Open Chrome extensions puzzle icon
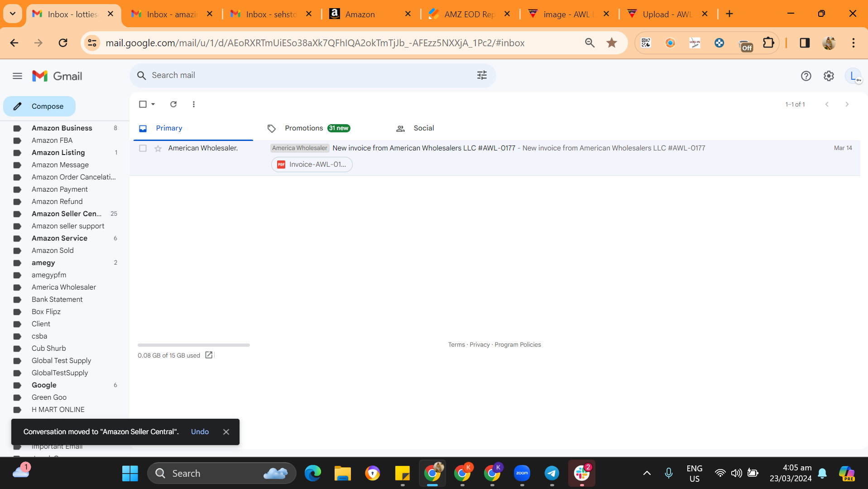The height and width of the screenshot is (489, 868). coord(768,43)
